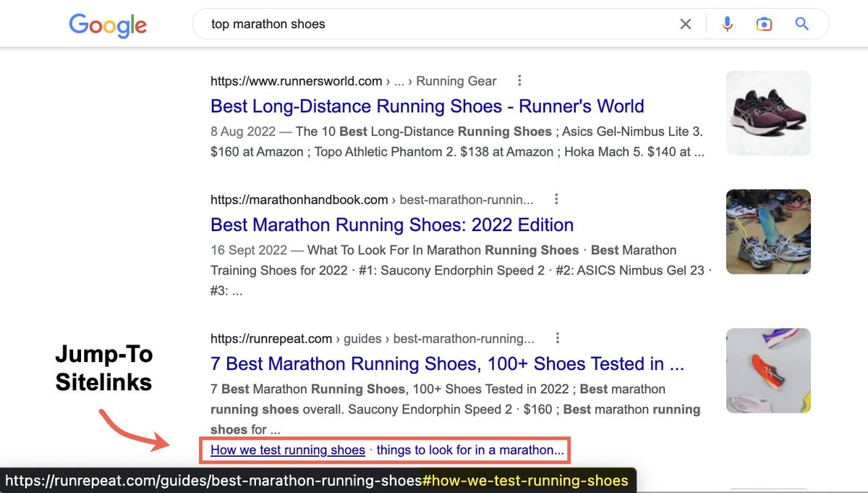Open the marathonhandbook runners' feet thumbnail

(x=768, y=232)
